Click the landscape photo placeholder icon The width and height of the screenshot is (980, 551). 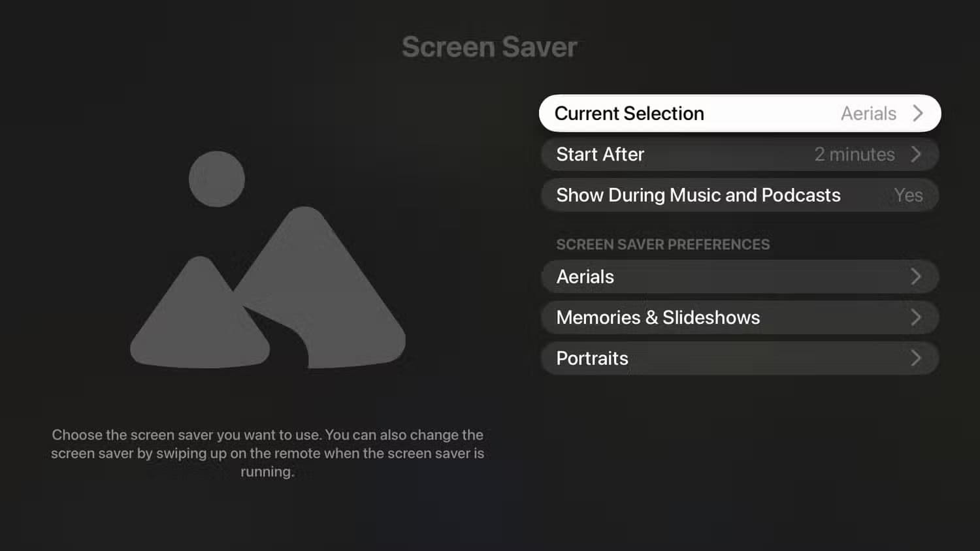pos(268,260)
